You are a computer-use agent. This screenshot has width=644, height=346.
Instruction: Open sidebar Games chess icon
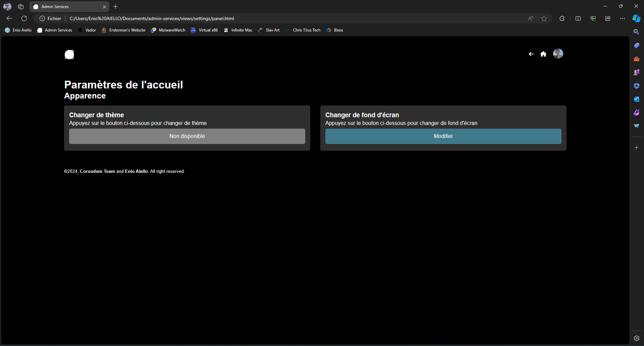click(636, 72)
